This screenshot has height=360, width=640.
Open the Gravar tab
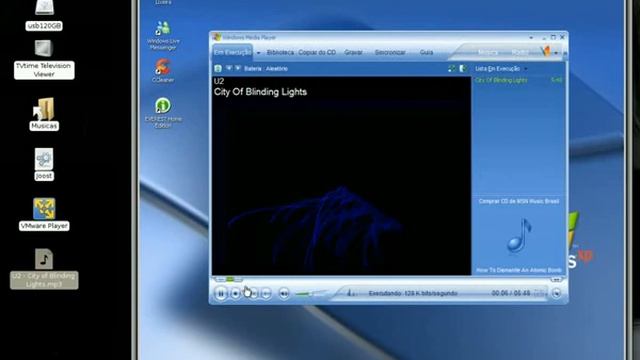point(353,52)
